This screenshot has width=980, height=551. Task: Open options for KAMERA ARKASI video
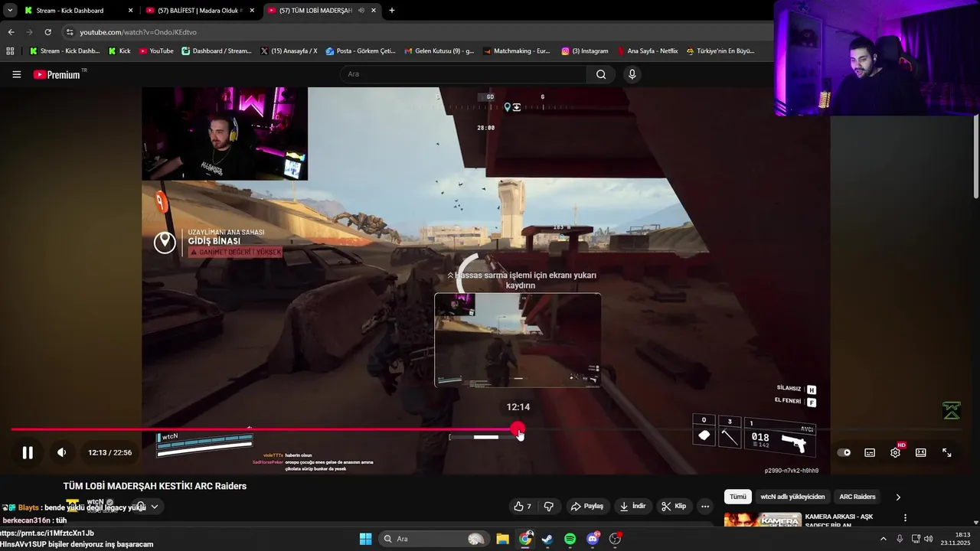(905, 518)
